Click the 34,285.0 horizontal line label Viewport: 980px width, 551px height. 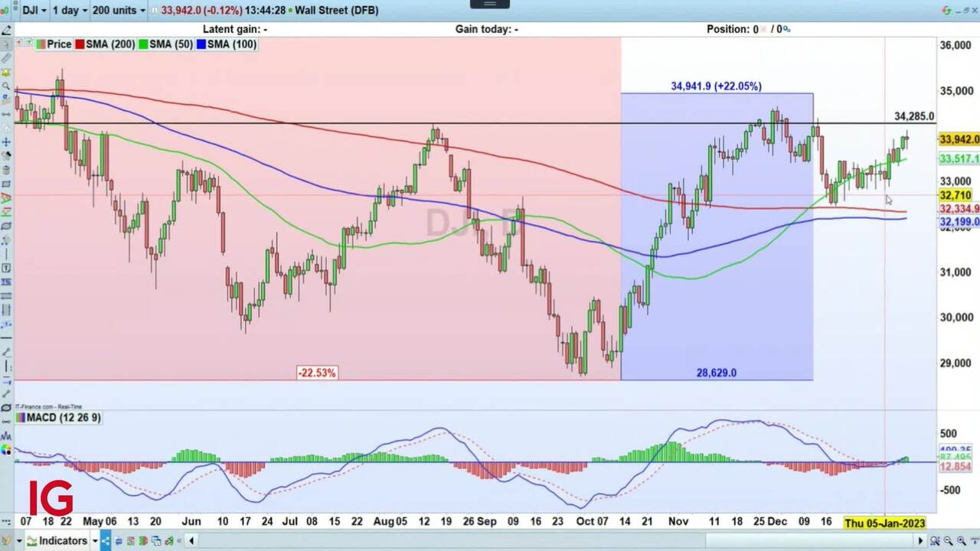tap(914, 116)
